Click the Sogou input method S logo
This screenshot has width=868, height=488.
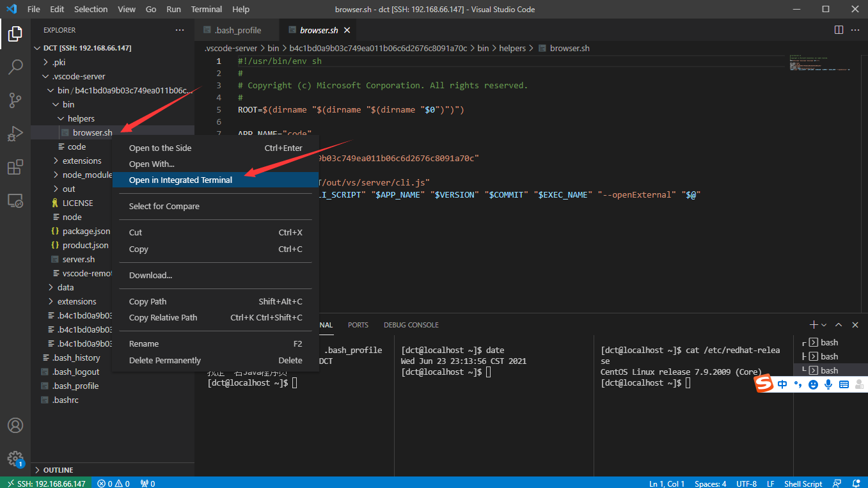(765, 384)
